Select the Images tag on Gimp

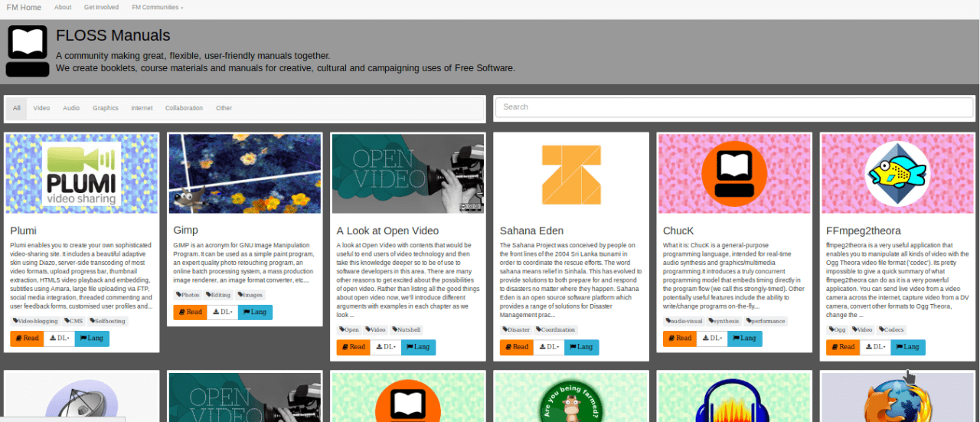(x=250, y=295)
